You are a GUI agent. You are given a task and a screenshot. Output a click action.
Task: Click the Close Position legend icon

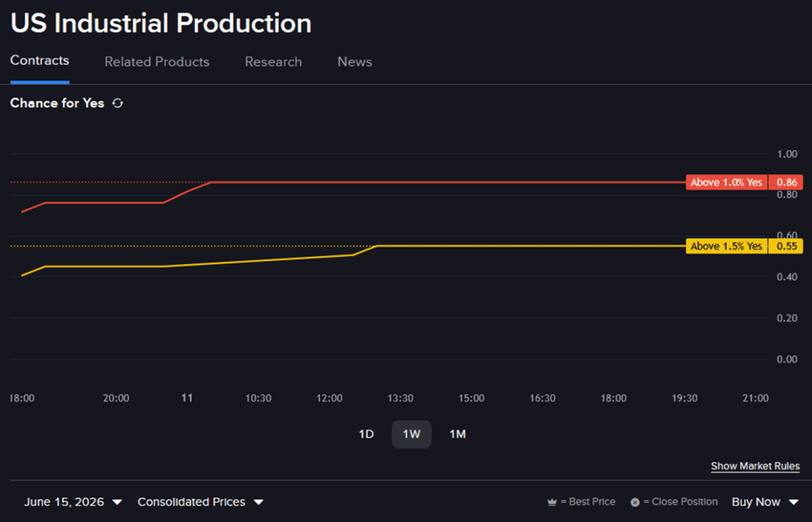point(635,502)
